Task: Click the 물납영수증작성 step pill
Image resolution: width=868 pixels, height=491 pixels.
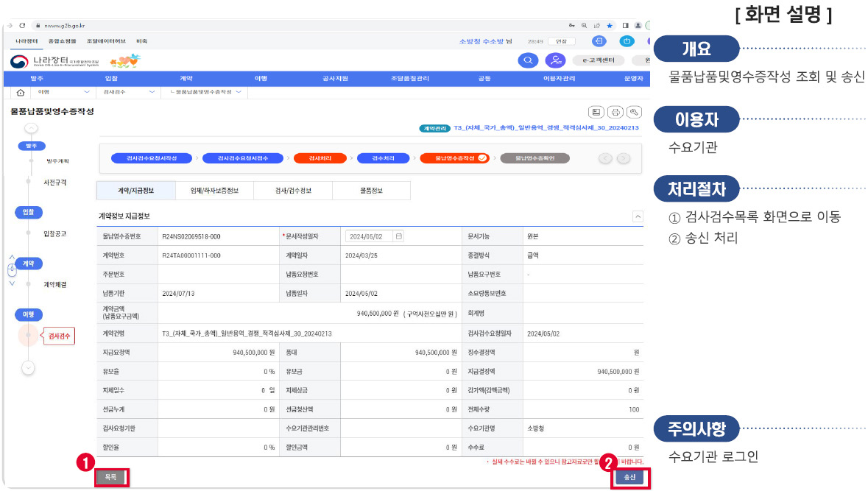Action: (454, 158)
